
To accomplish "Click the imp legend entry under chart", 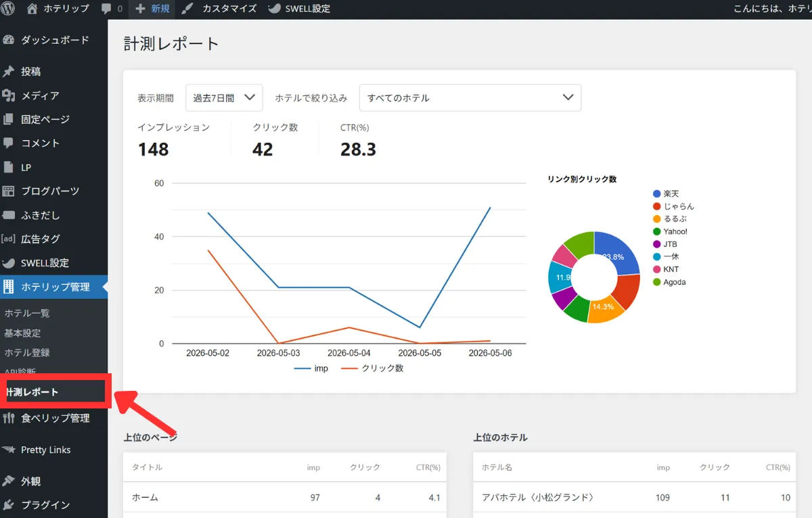I will tap(311, 369).
